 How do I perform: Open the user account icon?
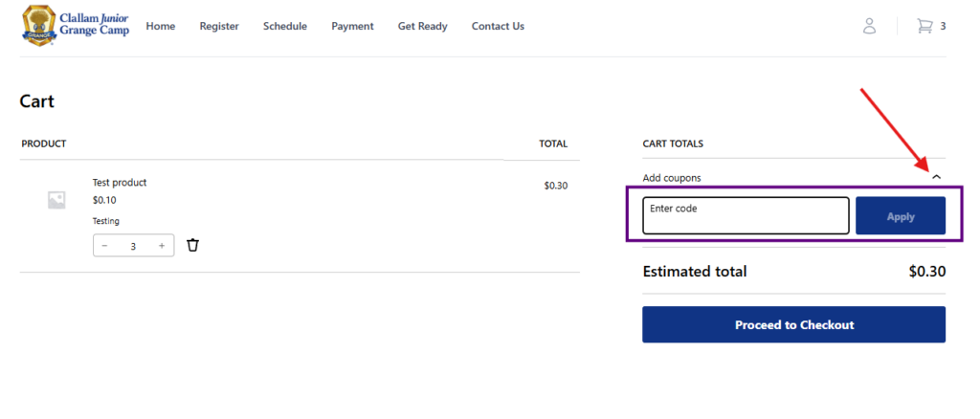(869, 26)
